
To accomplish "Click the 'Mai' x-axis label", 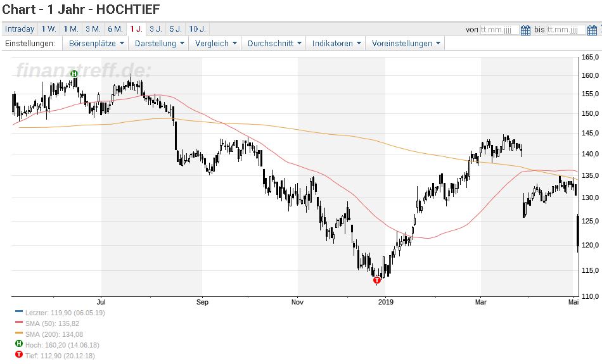I will (573, 302).
